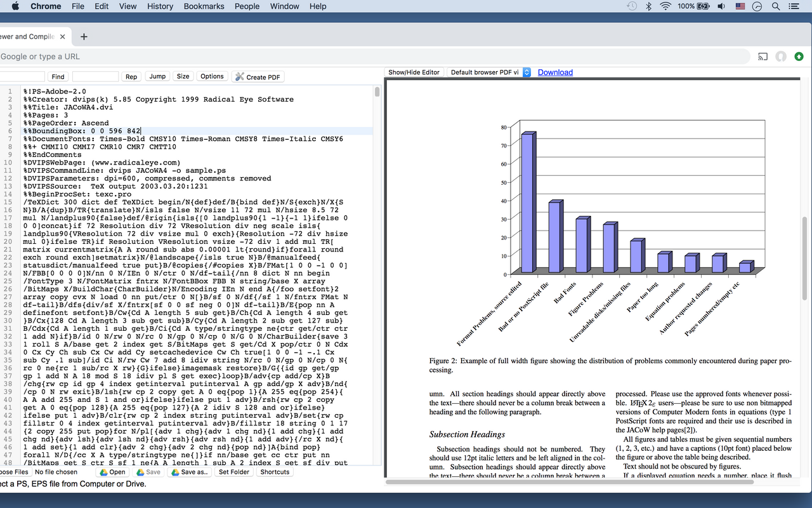Click the 'No file chosen' label
This screenshot has height=508, width=812.
click(x=57, y=472)
